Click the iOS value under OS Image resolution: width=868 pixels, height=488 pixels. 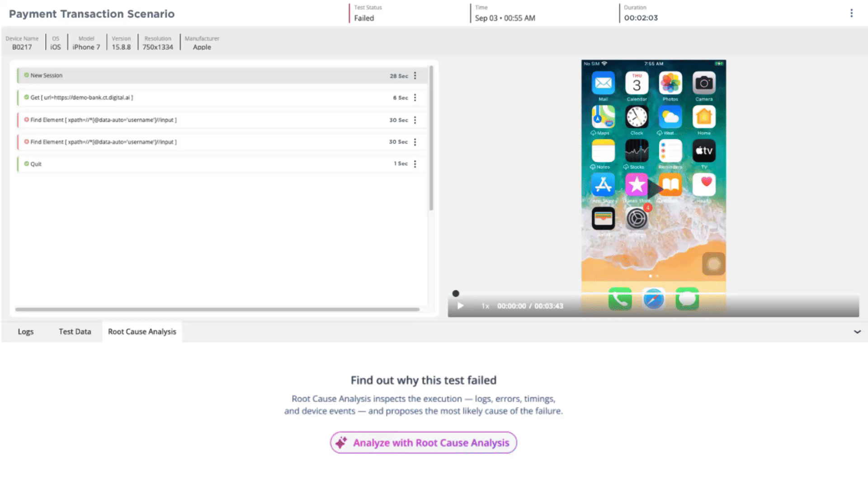click(x=55, y=47)
